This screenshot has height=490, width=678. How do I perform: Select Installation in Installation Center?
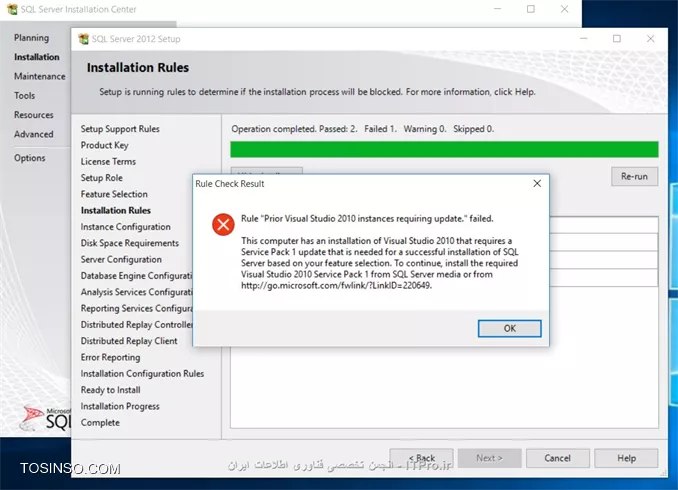pyautogui.click(x=36, y=57)
